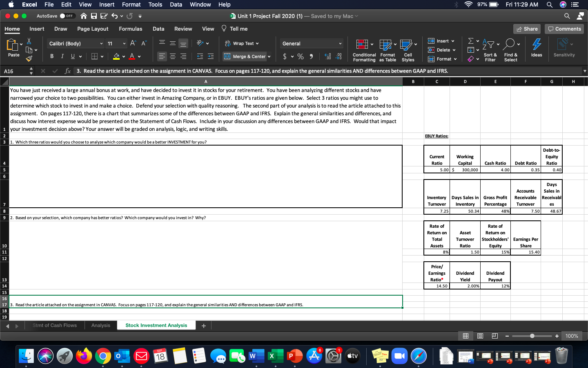Open Cell Styles gallery
The width and height of the screenshot is (588, 368).
click(408, 51)
